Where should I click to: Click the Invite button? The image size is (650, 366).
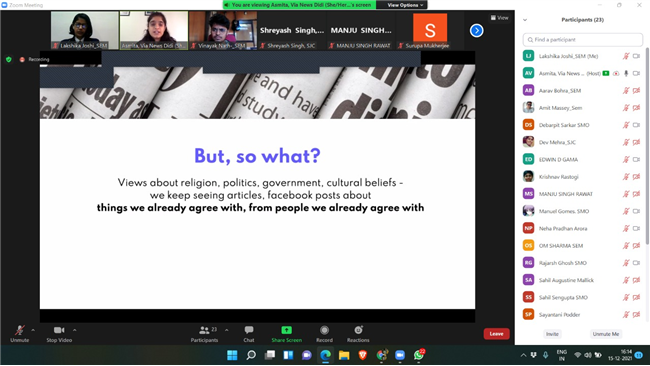pyautogui.click(x=552, y=334)
